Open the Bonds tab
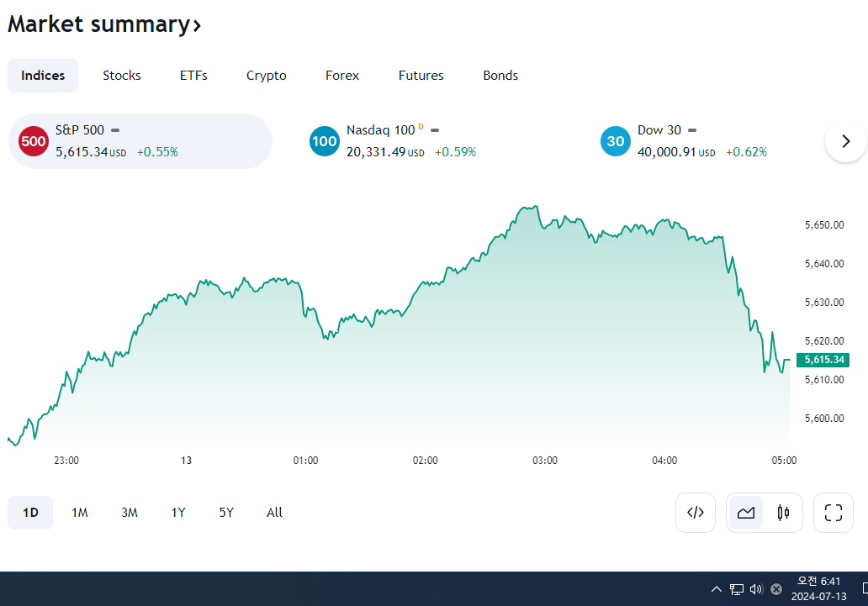Viewport: 868px width, 606px height. pos(500,76)
